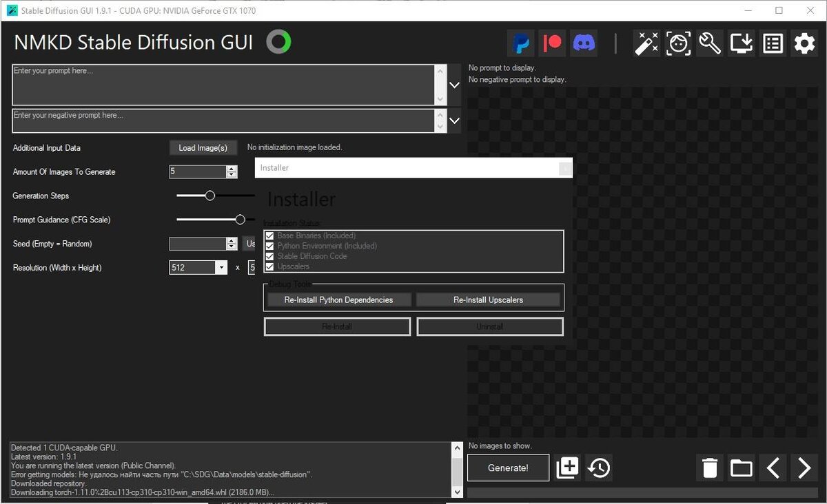The image size is (827, 504).
Task: Add current prompt to queue icon
Action: [568, 468]
